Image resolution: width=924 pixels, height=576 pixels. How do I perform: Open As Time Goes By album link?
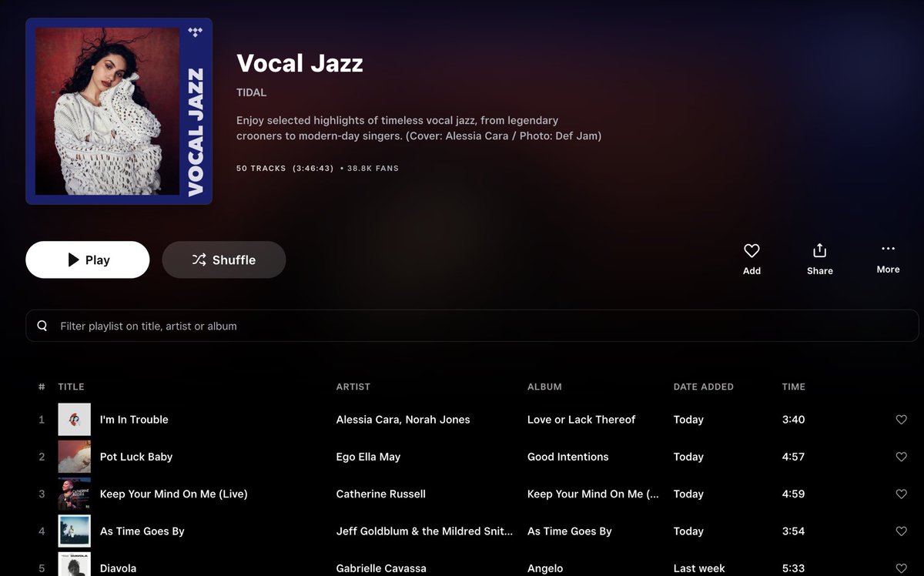pyautogui.click(x=570, y=531)
